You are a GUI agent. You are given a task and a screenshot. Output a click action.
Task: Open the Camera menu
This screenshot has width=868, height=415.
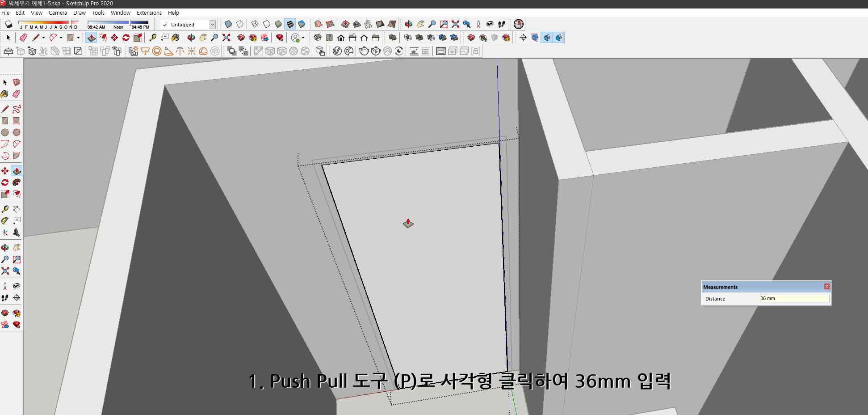(x=58, y=13)
